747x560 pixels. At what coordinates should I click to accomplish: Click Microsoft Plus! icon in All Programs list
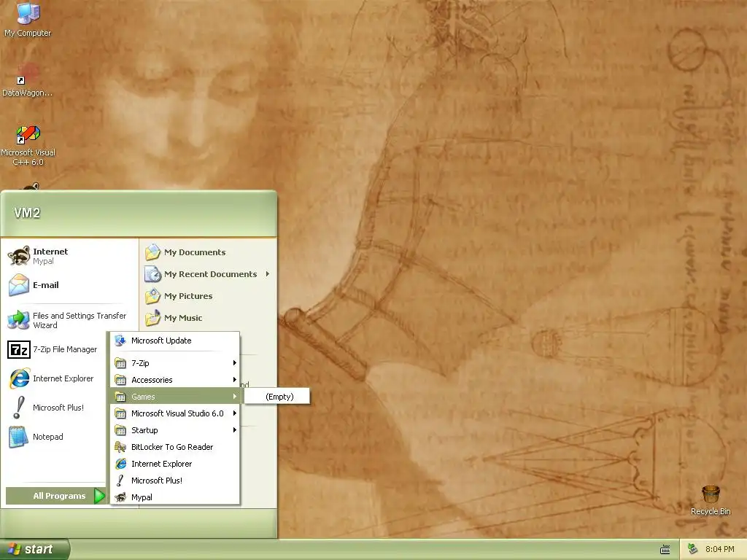click(121, 481)
